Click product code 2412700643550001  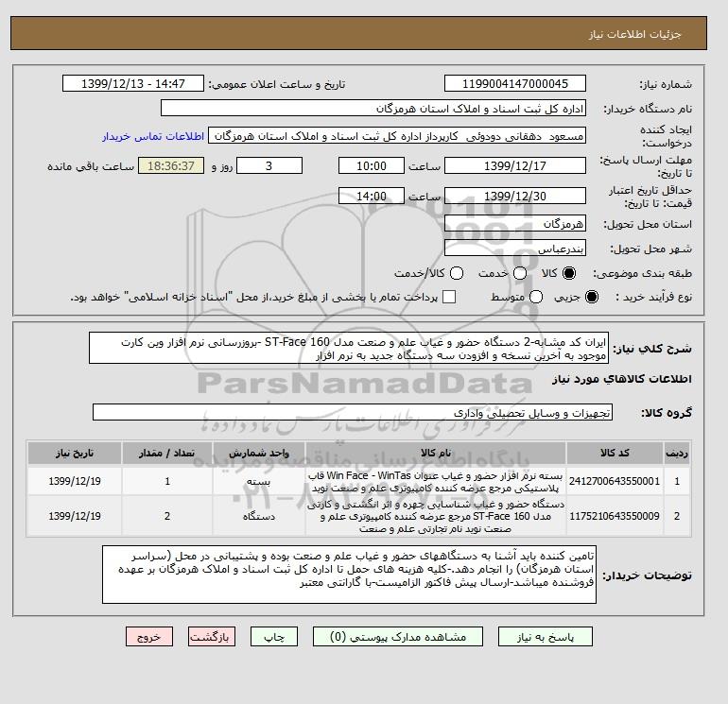(615, 481)
